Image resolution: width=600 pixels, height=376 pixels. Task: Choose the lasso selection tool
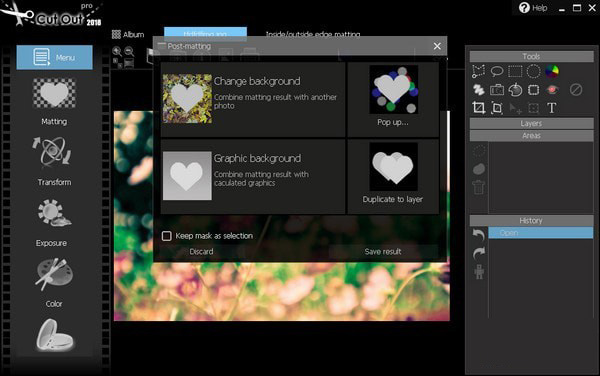497,71
